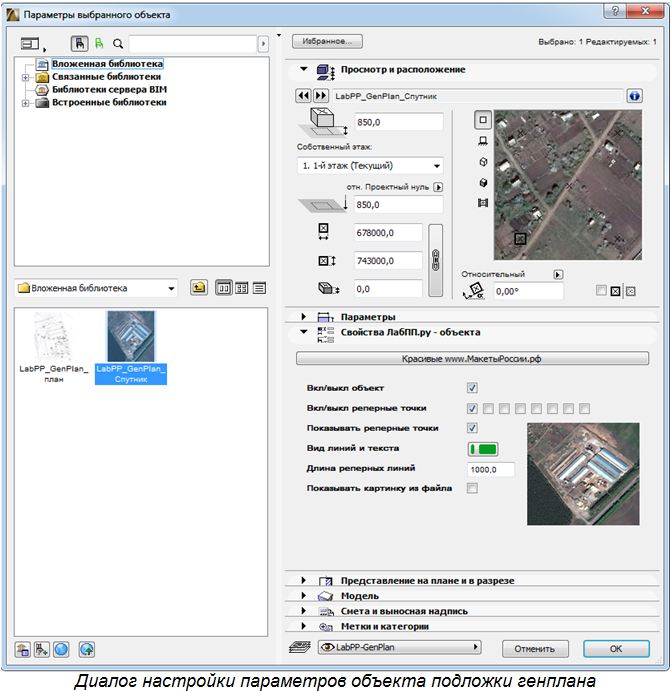Go to next object with double-right arrows

point(321,96)
